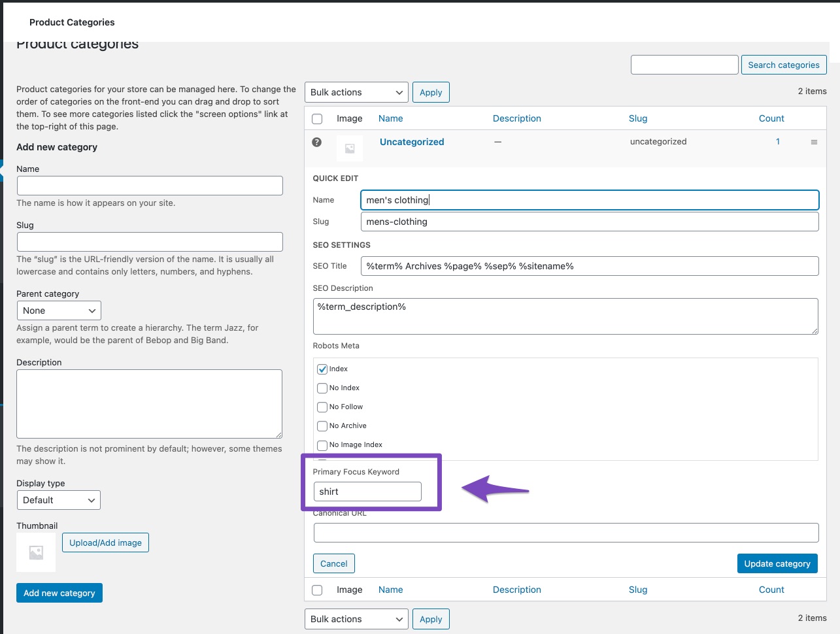Uncheck the Index robots meta checkbox
The image size is (840, 634).
click(322, 369)
